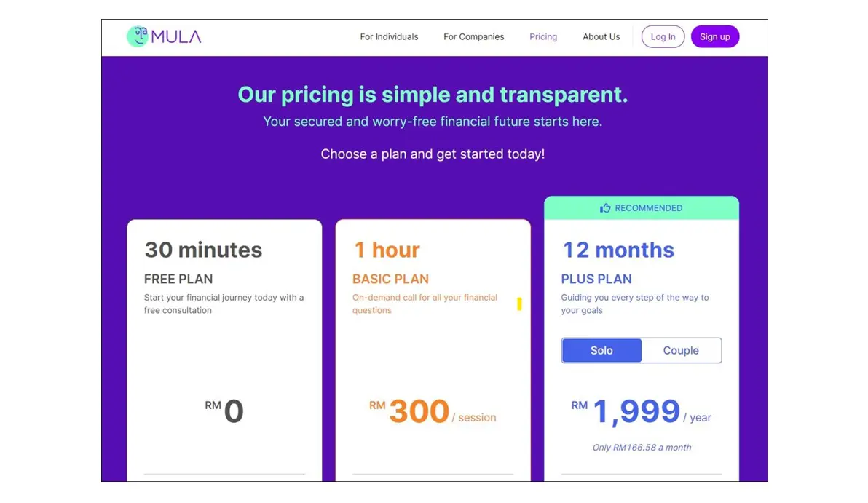Click the 'Only RM166.58 a month' note
The width and height of the screenshot is (868, 503).
pos(642,448)
